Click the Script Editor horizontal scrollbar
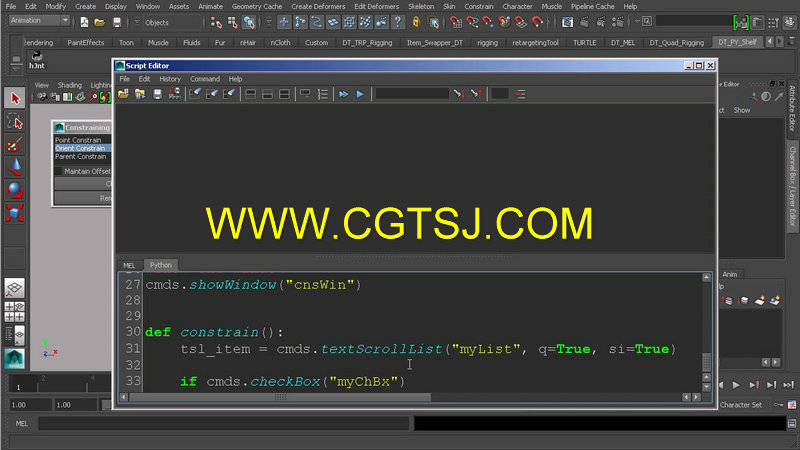This screenshot has width=800, height=450. tap(280, 397)
